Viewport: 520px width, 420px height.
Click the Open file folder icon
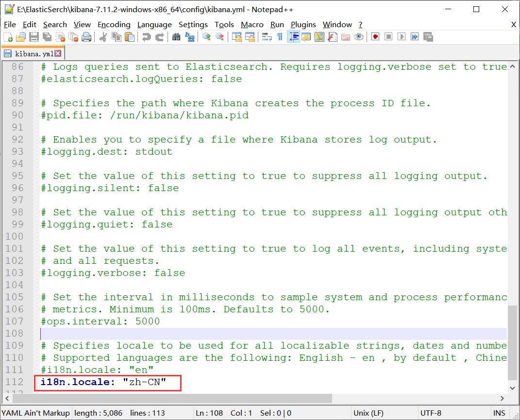click(21, 37)
